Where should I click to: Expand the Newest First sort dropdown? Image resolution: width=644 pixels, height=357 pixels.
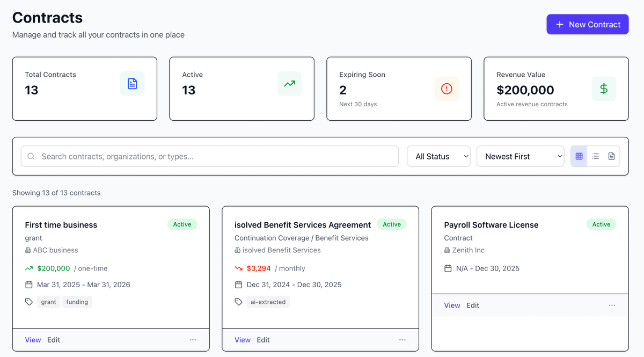tap(520, 156)
